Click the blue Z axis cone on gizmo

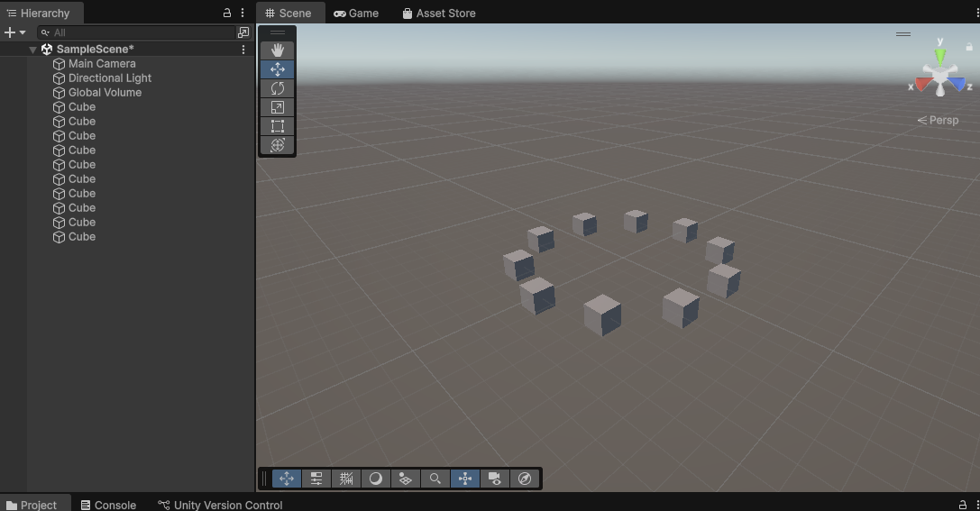point(957,84)
